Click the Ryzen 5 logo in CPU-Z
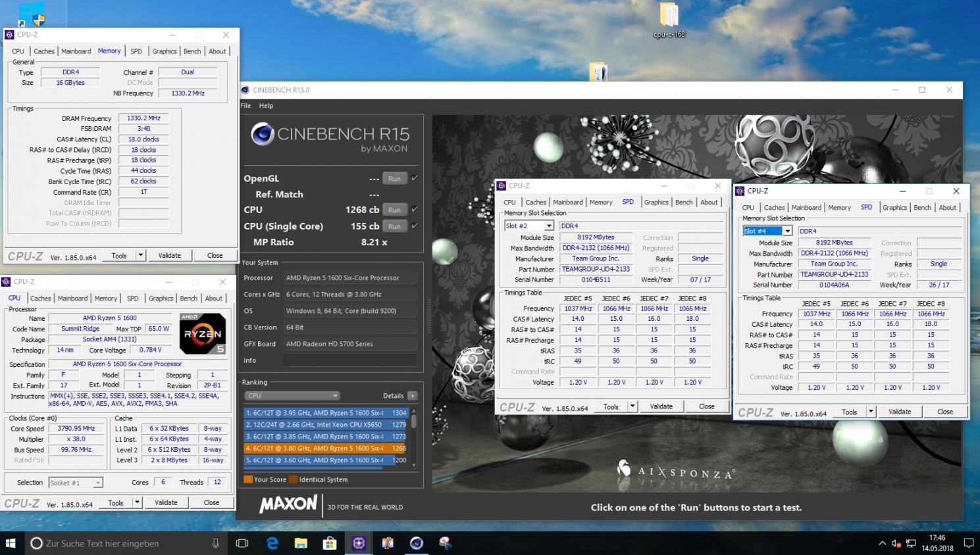This screenshot has width=980, height=555. tap(203, 334)
